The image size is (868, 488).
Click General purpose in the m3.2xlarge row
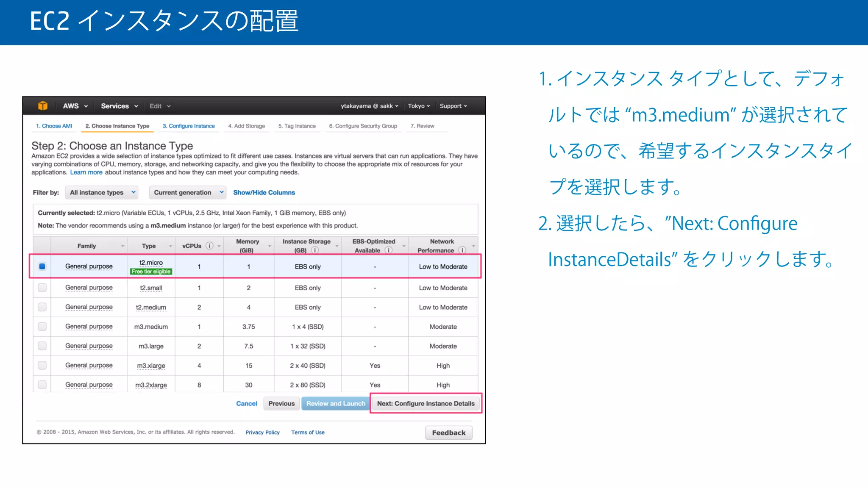(89, 385)
